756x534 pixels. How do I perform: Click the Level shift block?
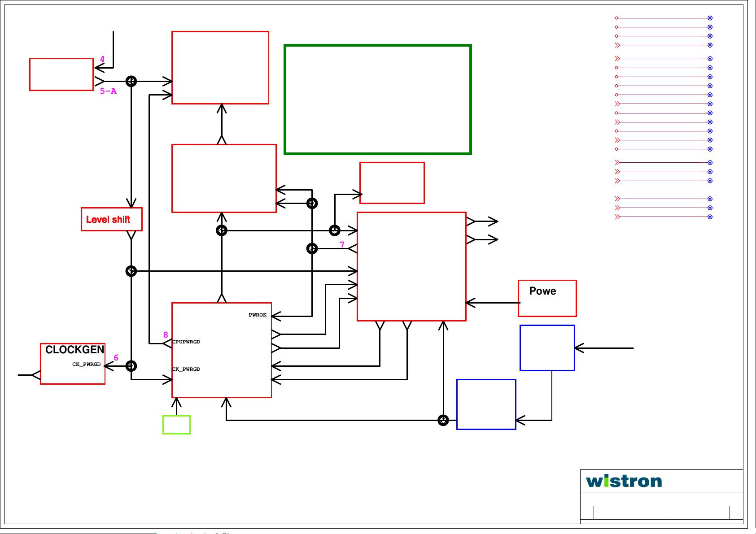[112, 219]
